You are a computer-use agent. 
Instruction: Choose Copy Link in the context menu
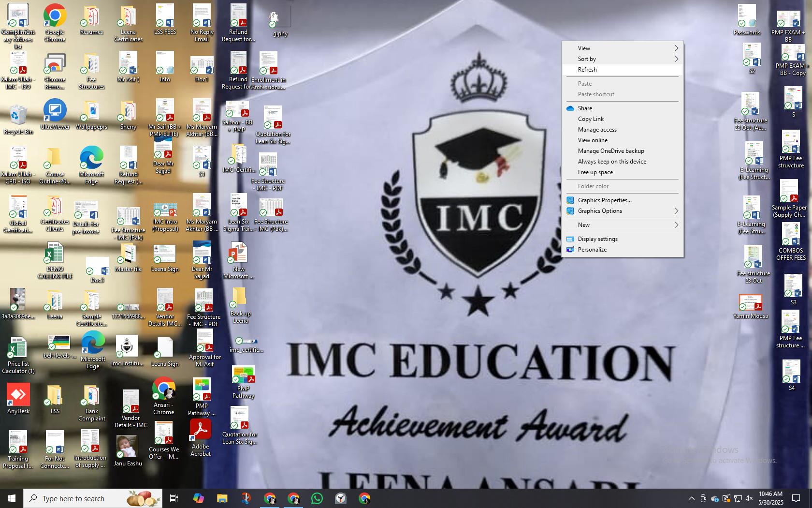623,119
